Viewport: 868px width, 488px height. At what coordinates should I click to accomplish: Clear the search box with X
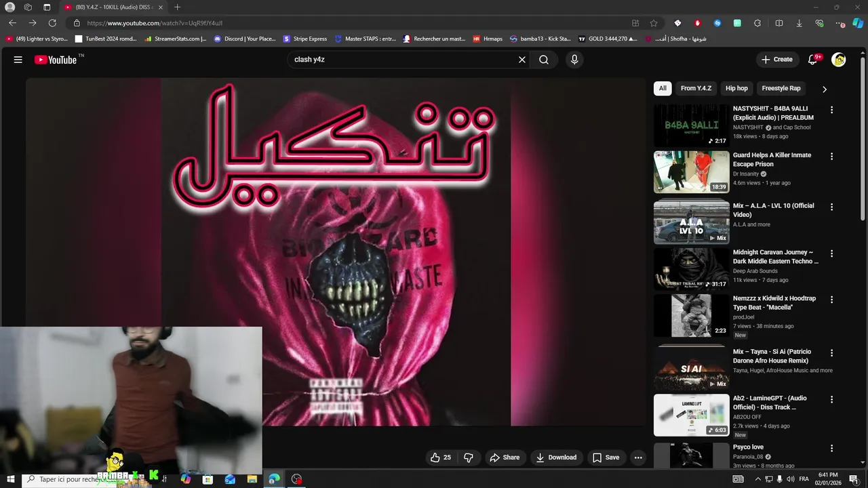[522, 60]
